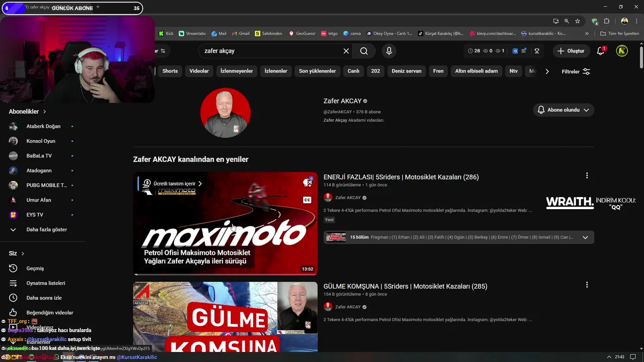Select the Shorts filter chip
Image resolution: width=644 pixels, height=362 pixels.
(170, 71)
